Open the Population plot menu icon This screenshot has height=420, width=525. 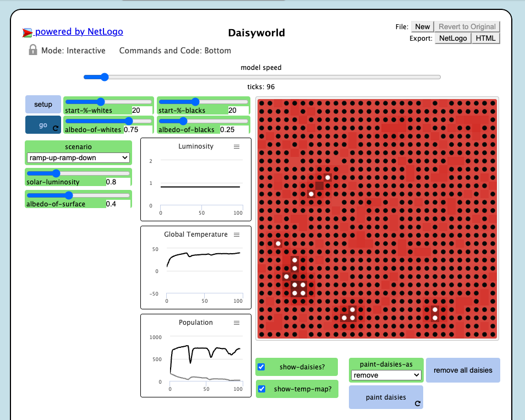click(237, 323)
